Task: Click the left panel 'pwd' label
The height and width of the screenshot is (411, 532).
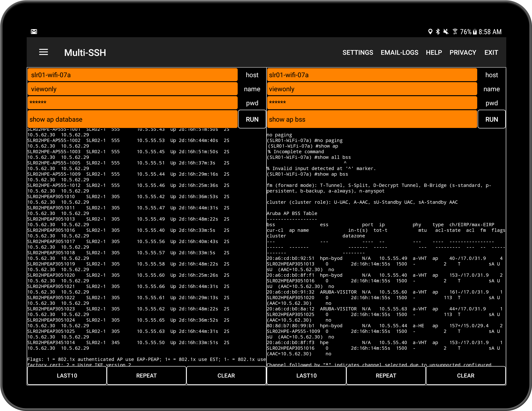Action: [x=252, y=103]
